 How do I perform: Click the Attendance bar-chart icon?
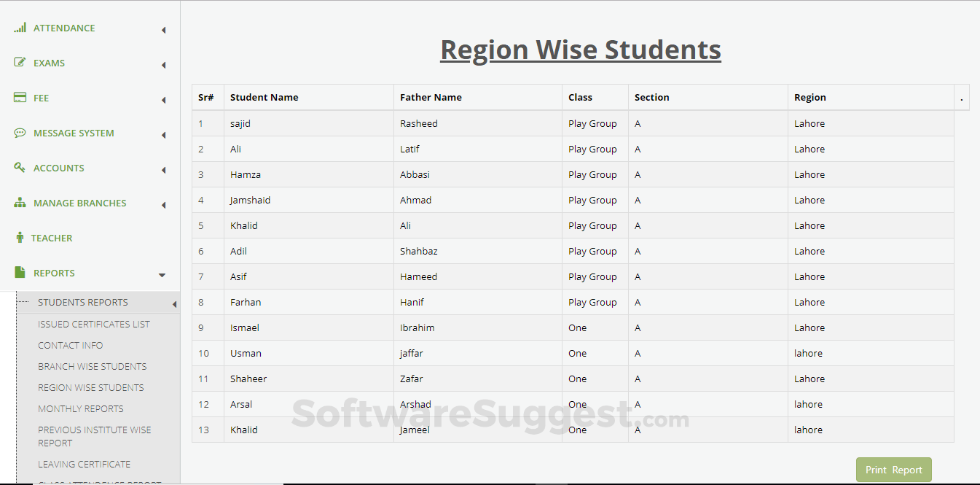[x=20, y=28]
